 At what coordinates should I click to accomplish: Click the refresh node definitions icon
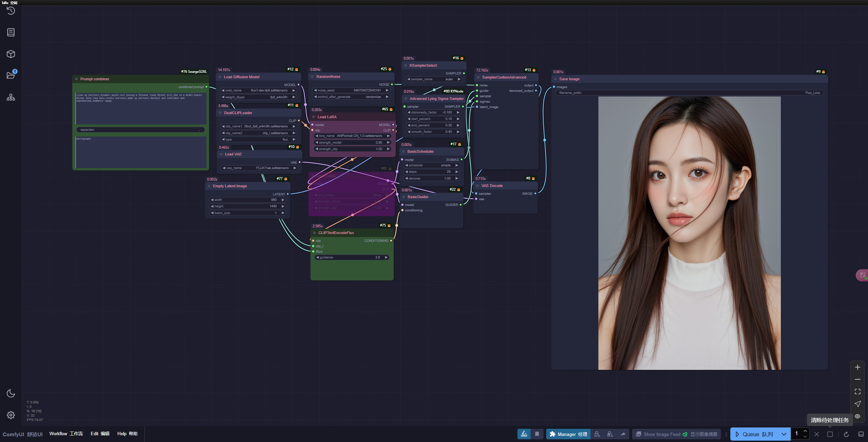pyautogui.click(x=846, y=434)
